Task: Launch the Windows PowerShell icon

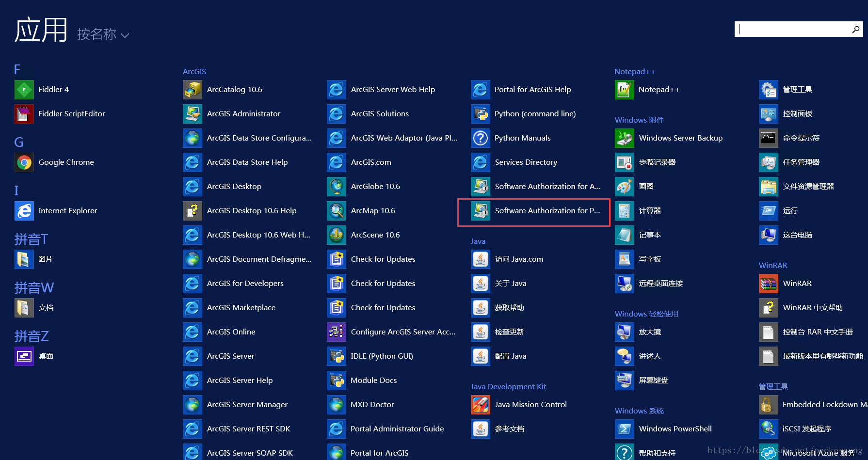Action: (x=625, y=429)
